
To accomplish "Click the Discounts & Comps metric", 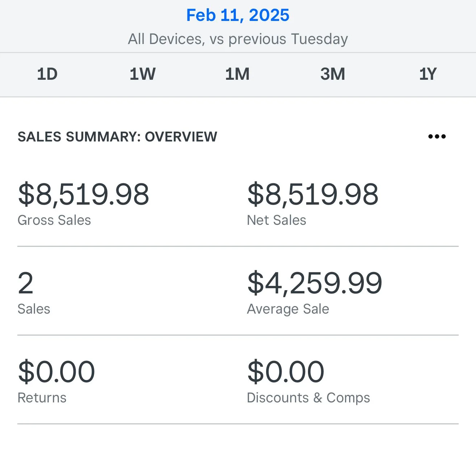I will [x=308, y=397].
